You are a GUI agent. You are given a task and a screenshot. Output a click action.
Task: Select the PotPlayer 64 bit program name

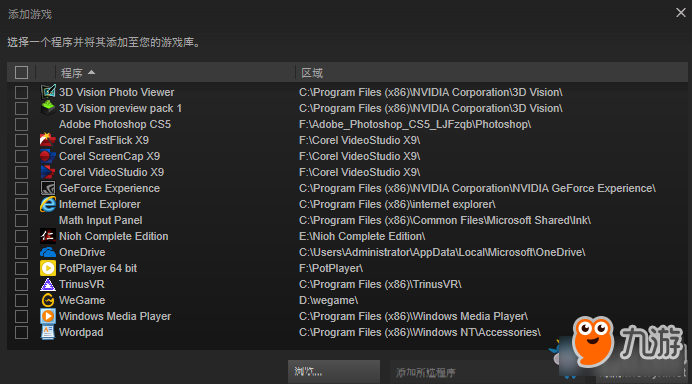click(x=98, y=268)
